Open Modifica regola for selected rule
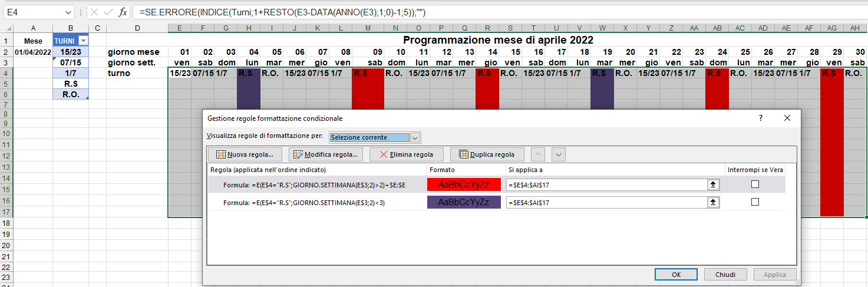Viewport: 868px width, 287px height. [325, 154]
